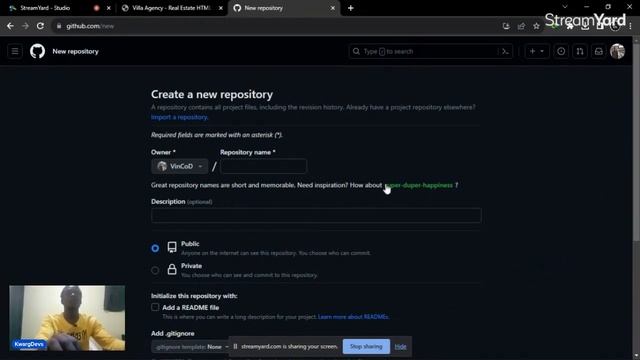Check the Add a README file box
This screenshot has height=360, width=640.
tap(155, 307)
